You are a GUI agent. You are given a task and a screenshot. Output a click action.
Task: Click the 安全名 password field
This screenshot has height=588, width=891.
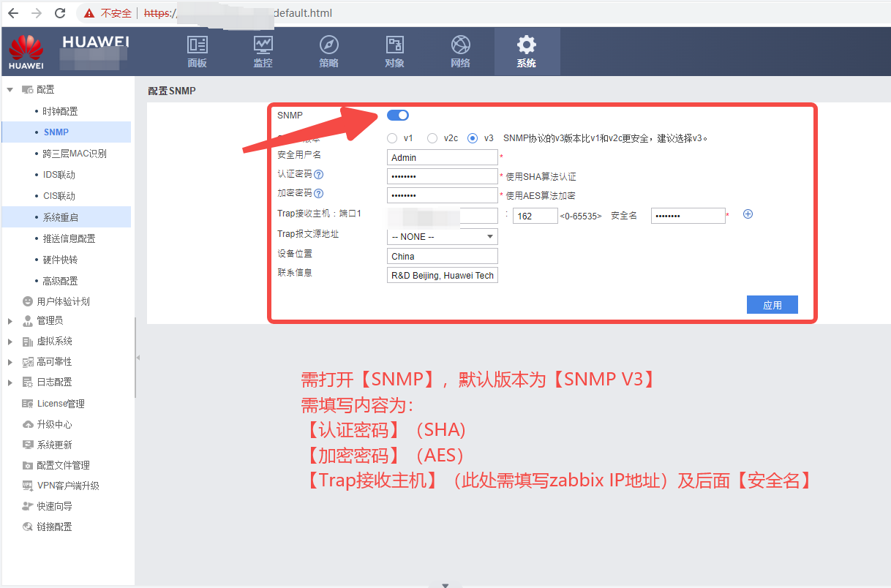click(688, 216)
